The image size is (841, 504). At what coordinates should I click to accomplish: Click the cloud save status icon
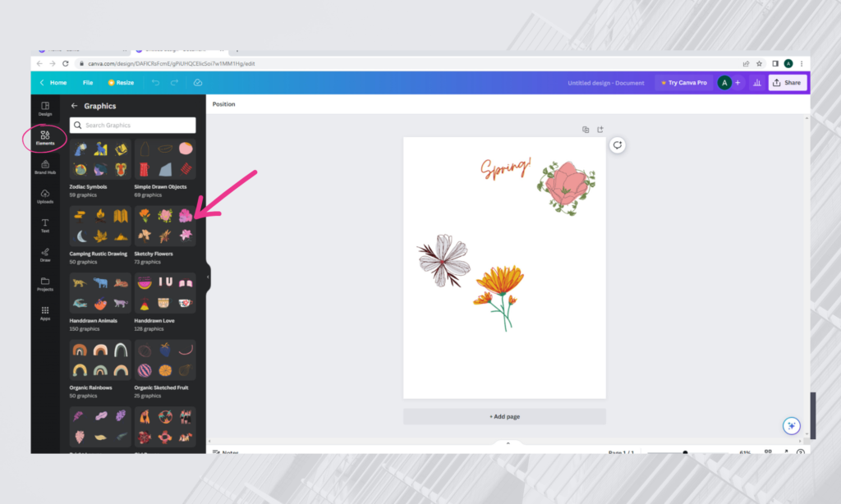click(197, 83)
